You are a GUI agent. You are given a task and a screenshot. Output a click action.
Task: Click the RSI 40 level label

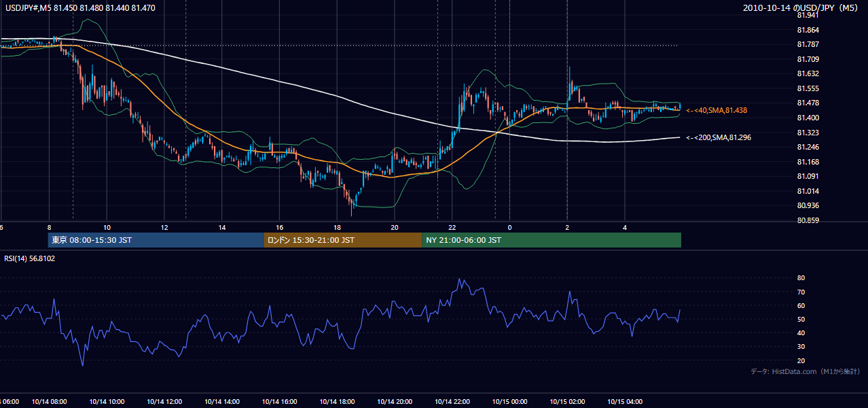pos(801,333)
